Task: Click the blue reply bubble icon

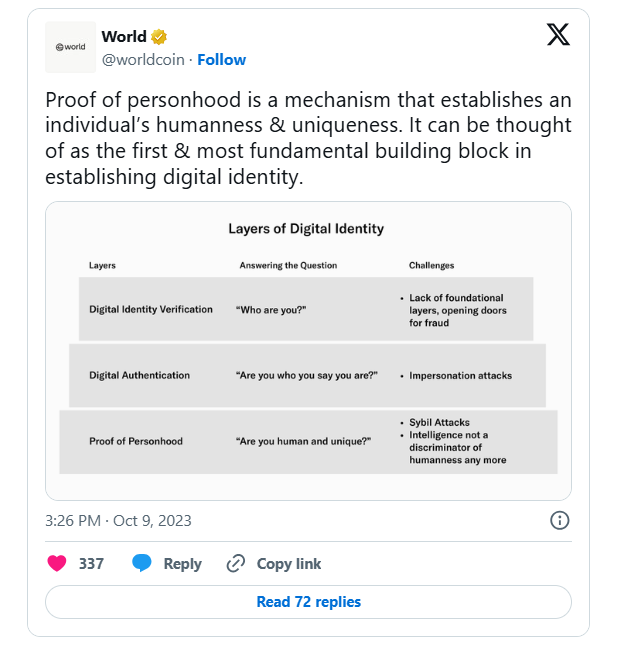Action: click(142, 563)
